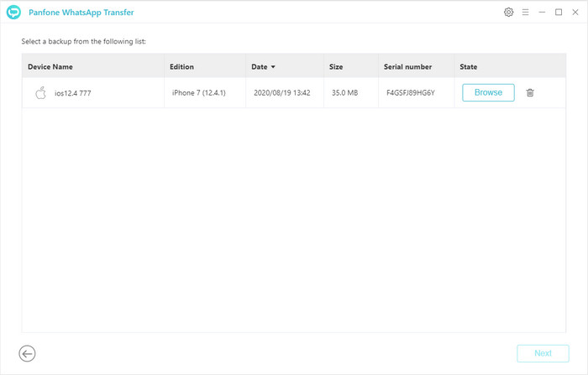Click serial number F4GSFJ89HG6Y
Viewport: 588px width, 375px height.
[411, 93]
